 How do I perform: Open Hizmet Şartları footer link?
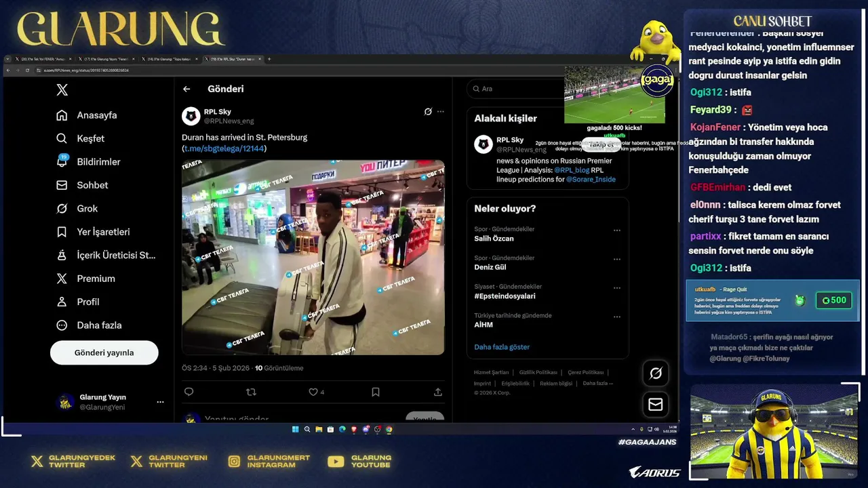pyautogui.click(x=491, y=372)
